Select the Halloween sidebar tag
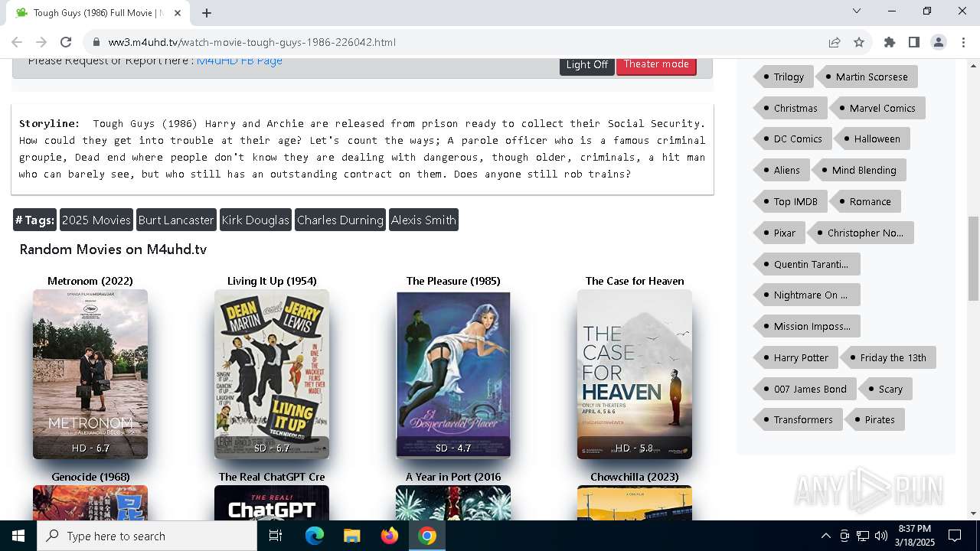Image resolution: width=980 pixels, height=551 pixels. coord(872,139)
